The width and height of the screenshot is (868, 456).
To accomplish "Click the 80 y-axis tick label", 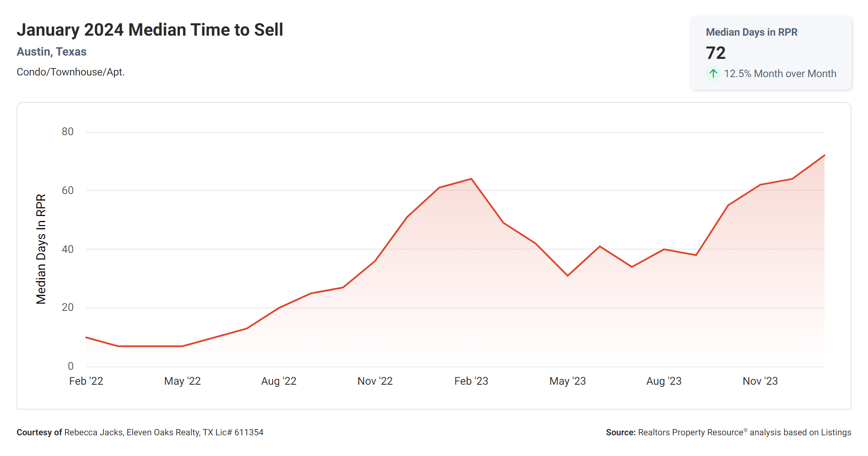I will (68, 132).
